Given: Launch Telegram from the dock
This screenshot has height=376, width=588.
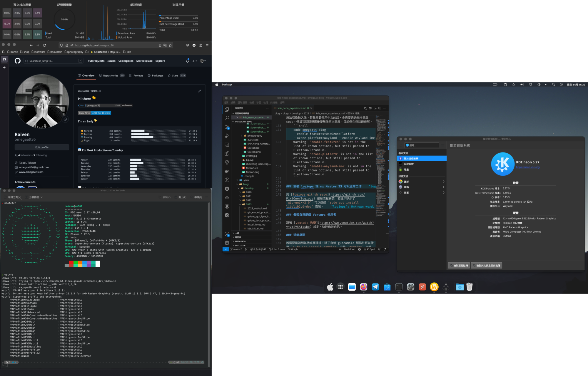Looking at the screenshot, I should click(x=375, y=287).
